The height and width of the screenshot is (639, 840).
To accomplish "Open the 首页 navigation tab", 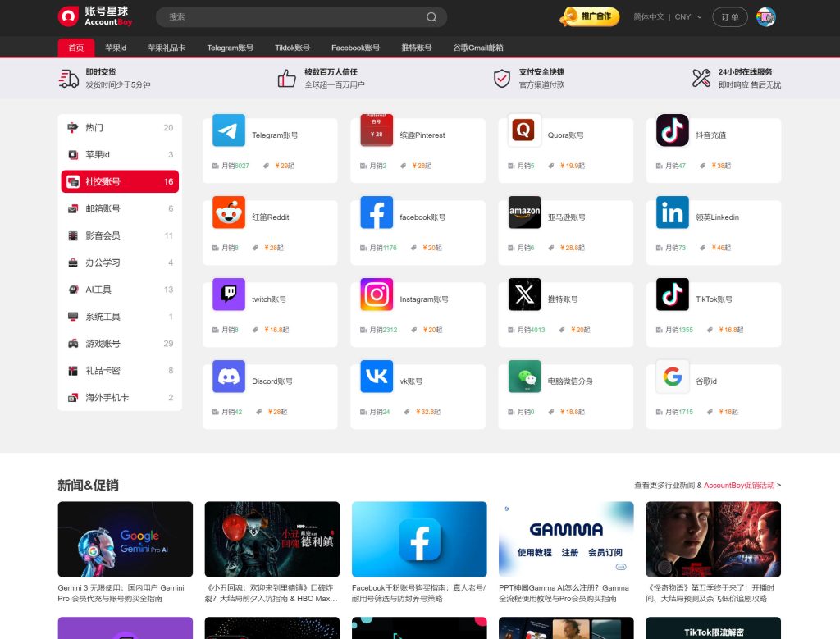I will pos(75,48).
